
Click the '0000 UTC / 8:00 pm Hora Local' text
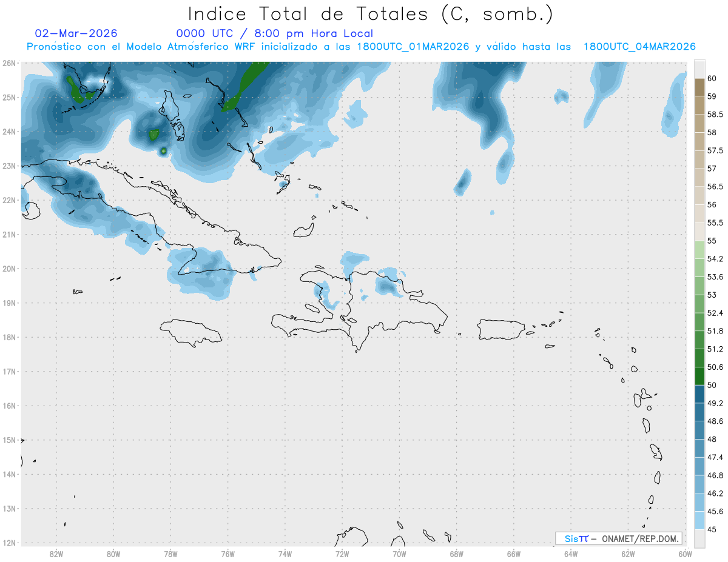pyautogui.click(x=275, y=33)
